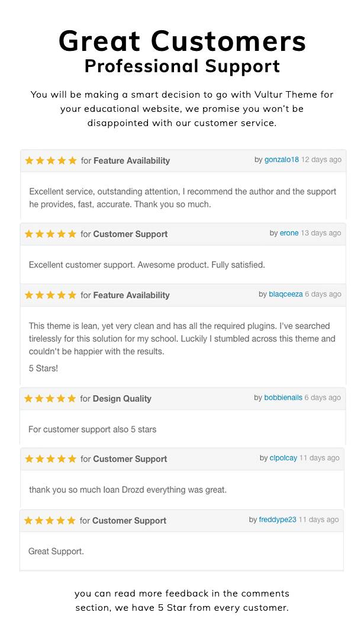
Task: Click the '12 days ago' timestamp
Action: (321, 160)
